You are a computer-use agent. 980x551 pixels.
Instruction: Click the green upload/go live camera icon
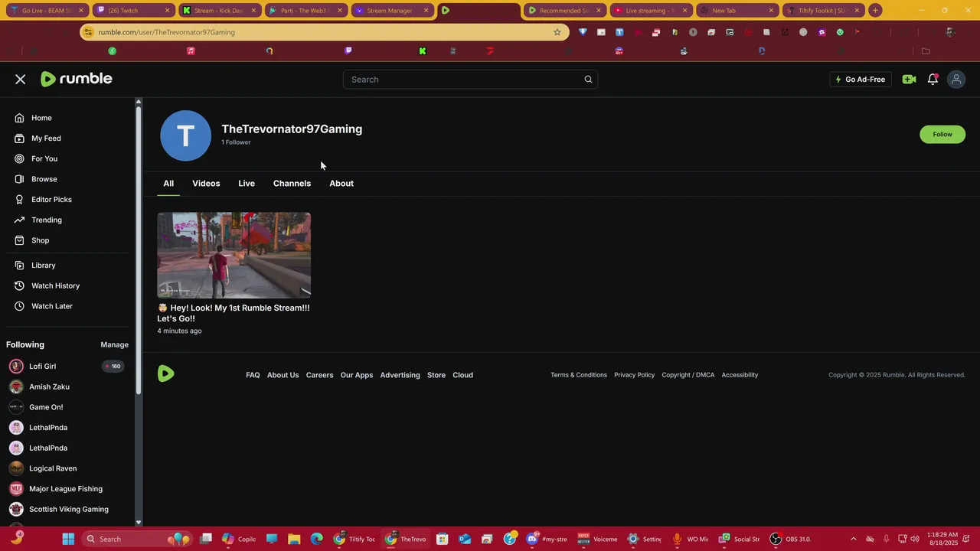coord(909,80)
